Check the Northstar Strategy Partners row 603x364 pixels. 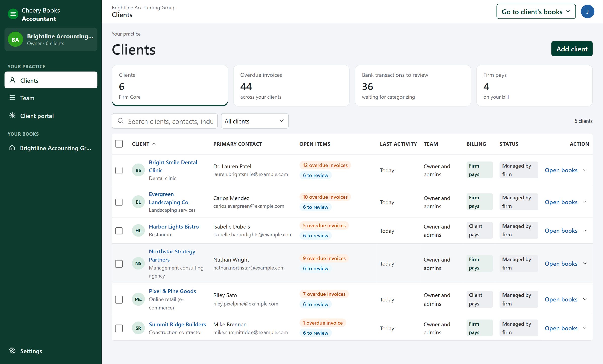119,264
